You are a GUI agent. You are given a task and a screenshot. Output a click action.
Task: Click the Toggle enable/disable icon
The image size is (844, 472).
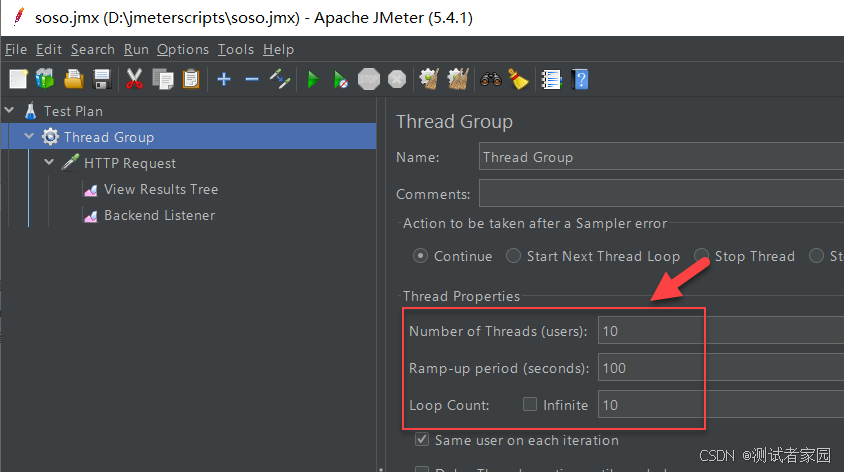pos(280,79)
